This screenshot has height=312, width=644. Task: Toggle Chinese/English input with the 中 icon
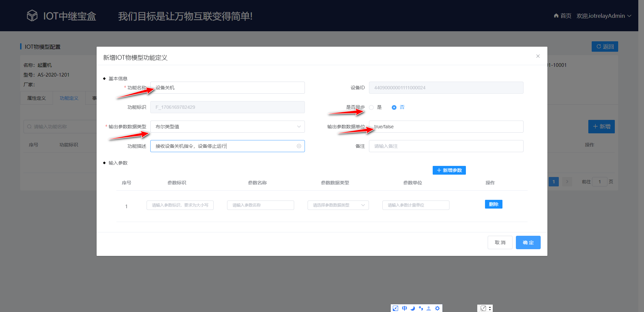(x=404, y=308)
